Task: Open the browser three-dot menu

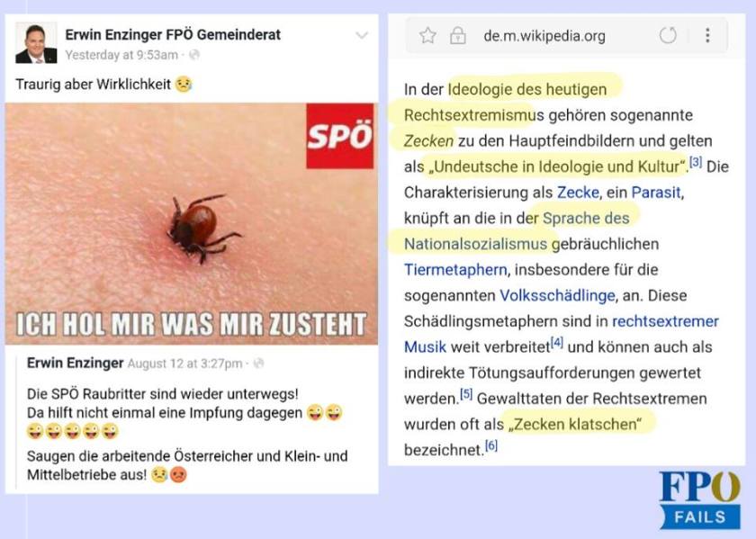Action: pyautogui.click(x=707, y=35)
